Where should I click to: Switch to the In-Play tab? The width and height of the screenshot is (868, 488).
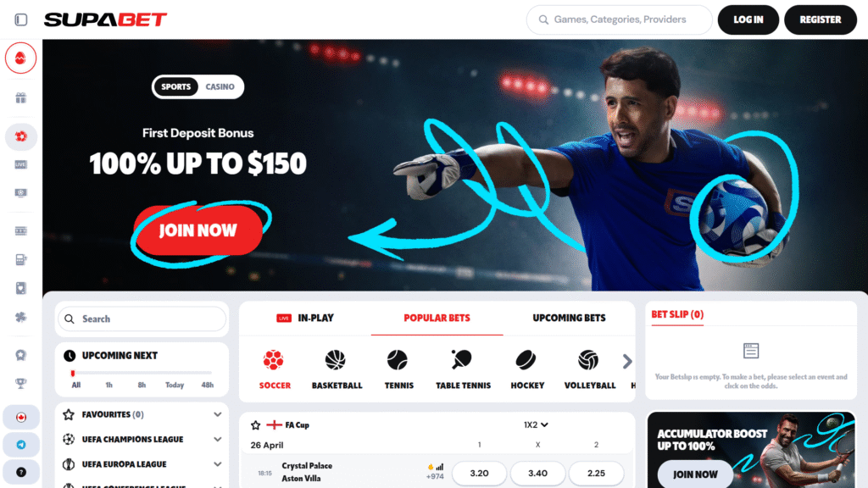[x=305, y=319]
